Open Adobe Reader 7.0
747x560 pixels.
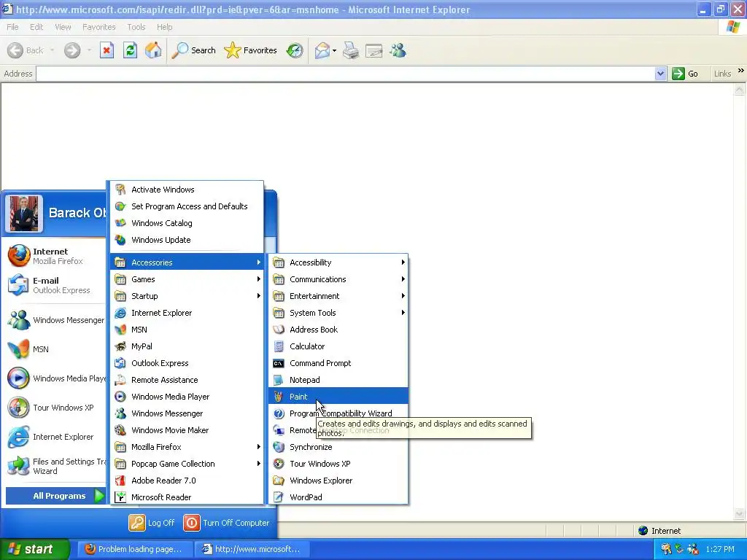(x=187, y=480)
